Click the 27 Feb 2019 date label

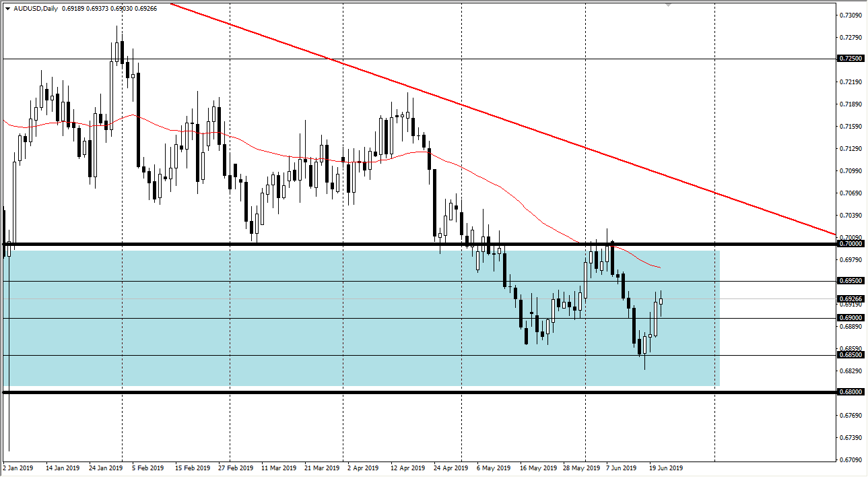[x=235, y=468]
